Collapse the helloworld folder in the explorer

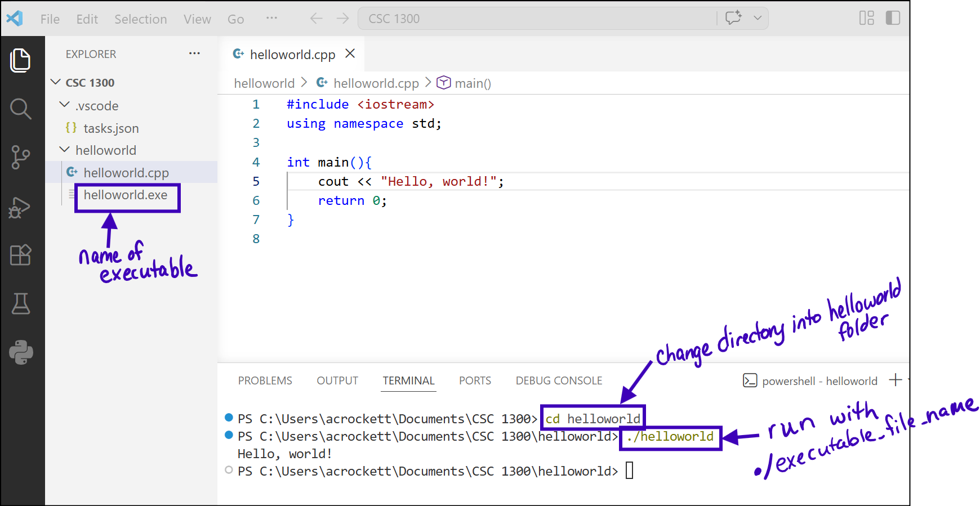(x=65, y=150)
